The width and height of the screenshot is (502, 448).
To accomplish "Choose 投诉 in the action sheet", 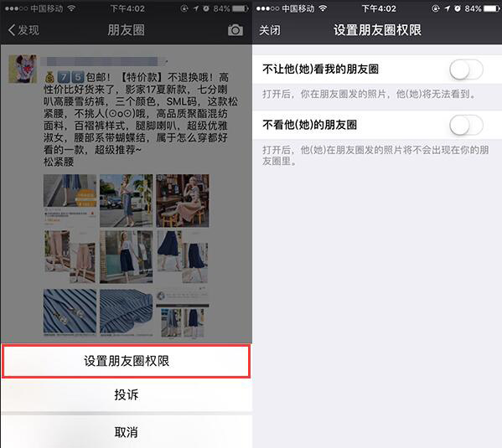I will [127, 395].
